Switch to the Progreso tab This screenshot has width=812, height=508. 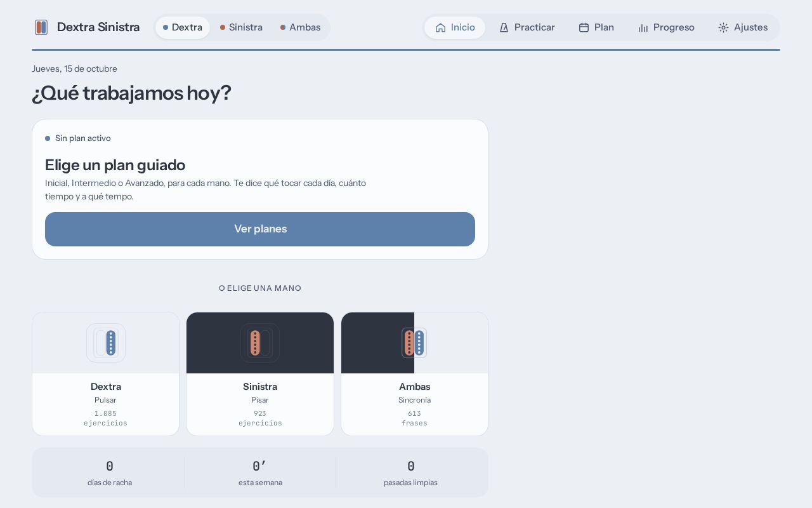[666, 28]
